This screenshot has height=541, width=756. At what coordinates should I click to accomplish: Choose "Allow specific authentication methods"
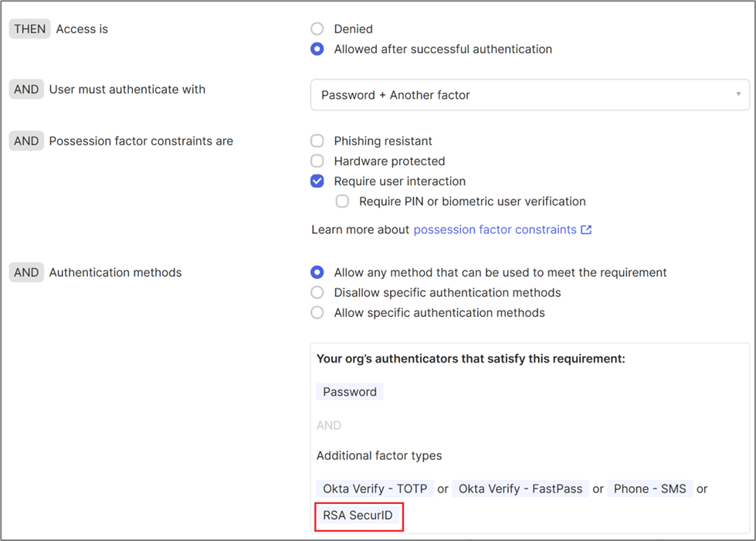pos(317,312)
